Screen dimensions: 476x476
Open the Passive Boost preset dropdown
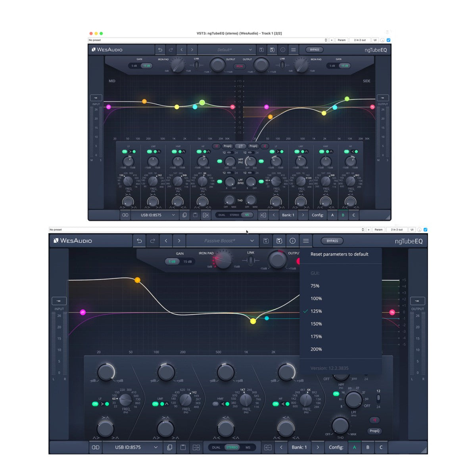point(222,241)
